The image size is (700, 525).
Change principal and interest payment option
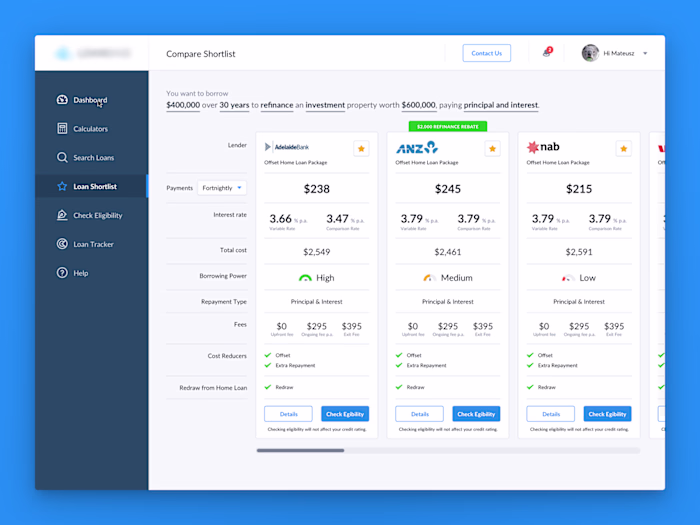coord(501,105)
